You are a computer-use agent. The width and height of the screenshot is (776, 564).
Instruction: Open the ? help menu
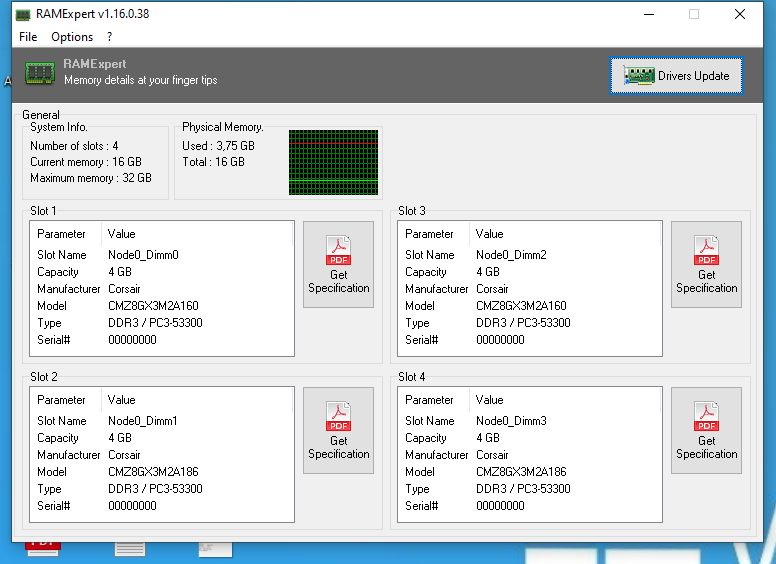(109, 37)
